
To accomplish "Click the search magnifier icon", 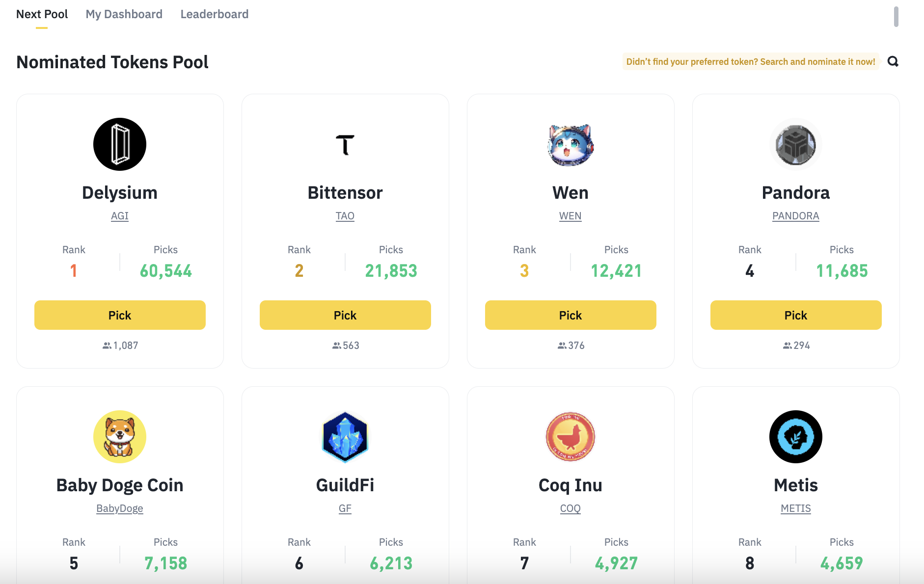I will pyautogui.click(x=893, y=61).
